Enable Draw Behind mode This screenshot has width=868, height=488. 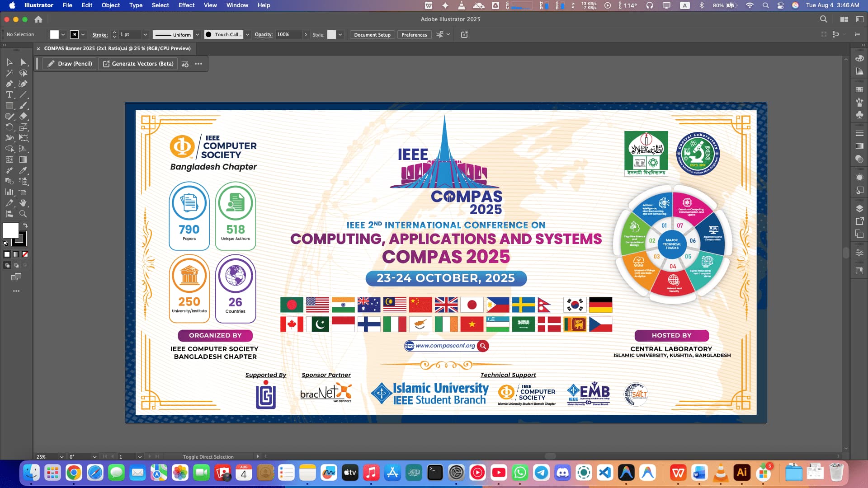click(x=16, y=265)
